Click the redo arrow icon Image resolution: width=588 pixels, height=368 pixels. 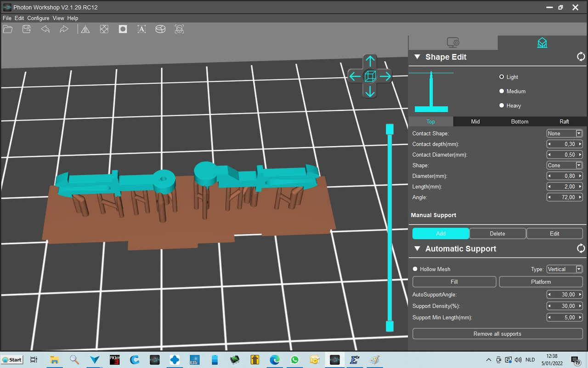pyautogui.click(x=64, y=29)
